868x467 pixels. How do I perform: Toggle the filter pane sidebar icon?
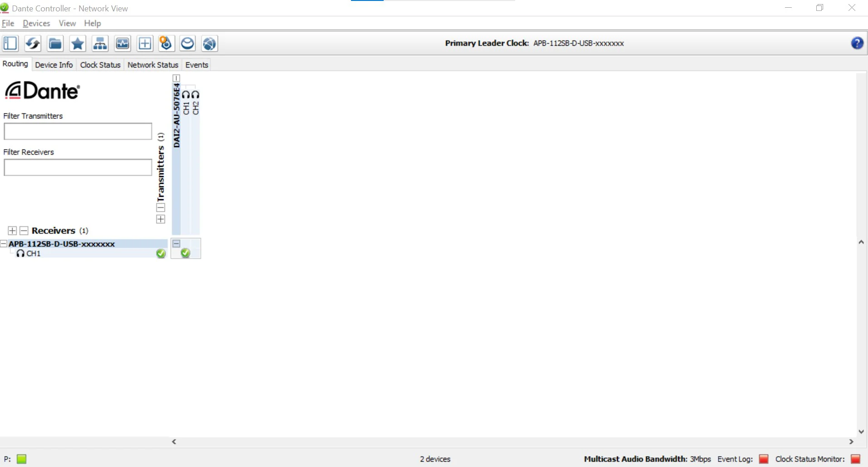point(10,44)
